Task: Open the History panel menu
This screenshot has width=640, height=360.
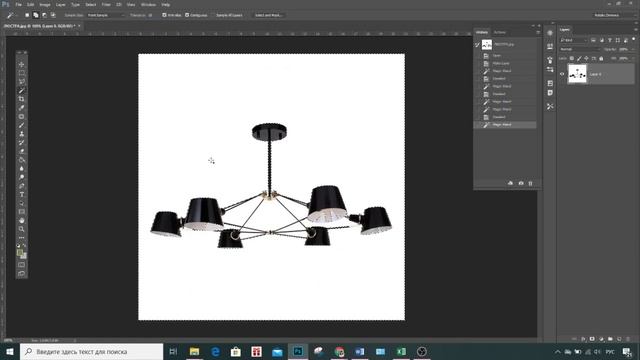Action: coord(538,32)
